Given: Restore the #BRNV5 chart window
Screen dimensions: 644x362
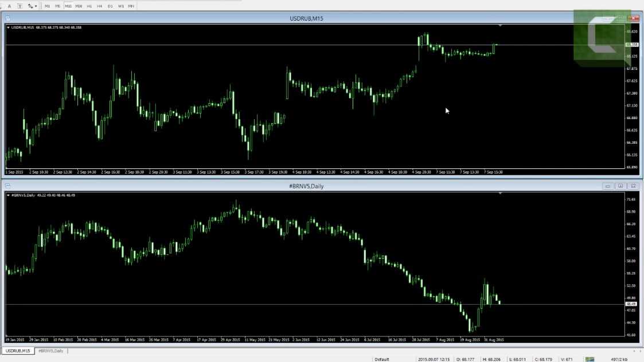Looking at the screenshot, I should tap(620, 186).
